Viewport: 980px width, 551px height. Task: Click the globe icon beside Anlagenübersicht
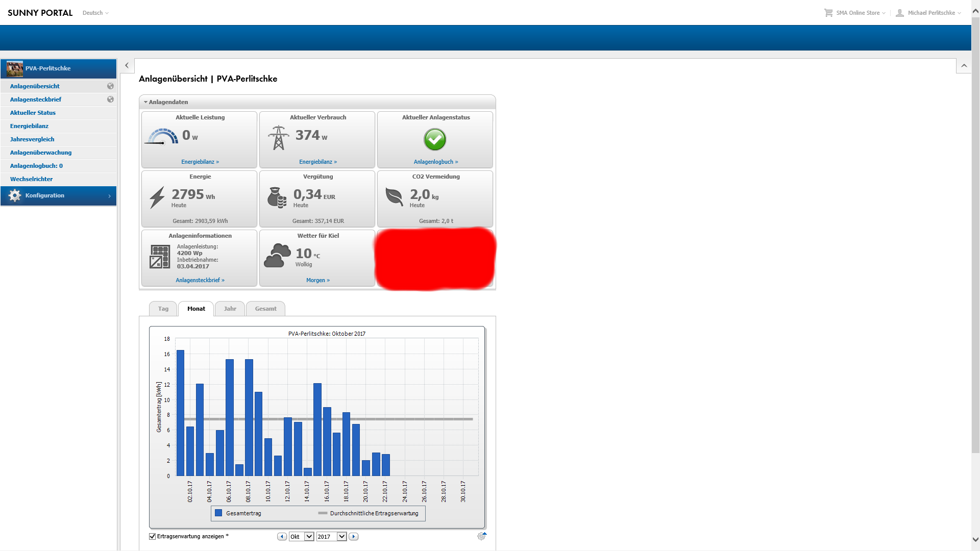point(110,86)
